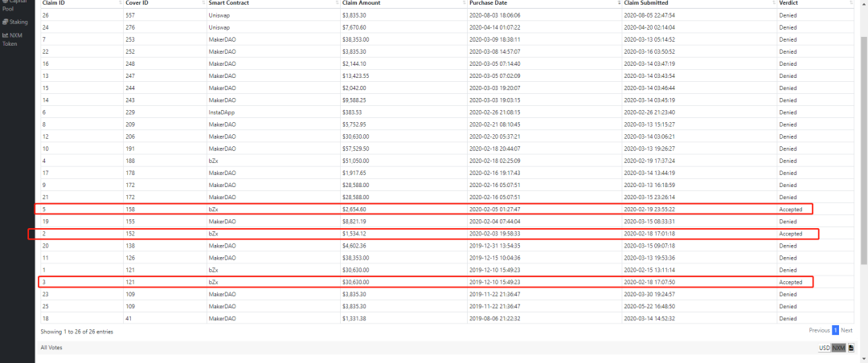The width and height of the screenshot is (868, 363).
Task: Sort by Claim Amount column arrows
Action: pyautogui.click(x=465, y=3)
